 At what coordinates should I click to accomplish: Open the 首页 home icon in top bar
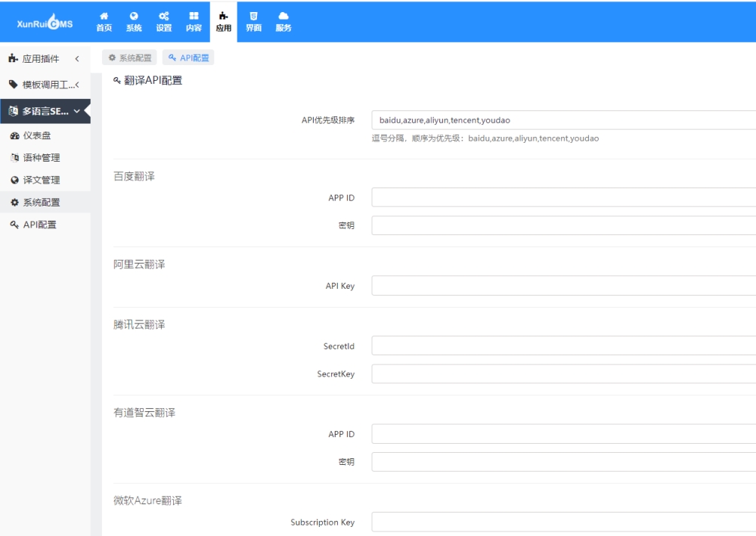(x=104, y=16)
